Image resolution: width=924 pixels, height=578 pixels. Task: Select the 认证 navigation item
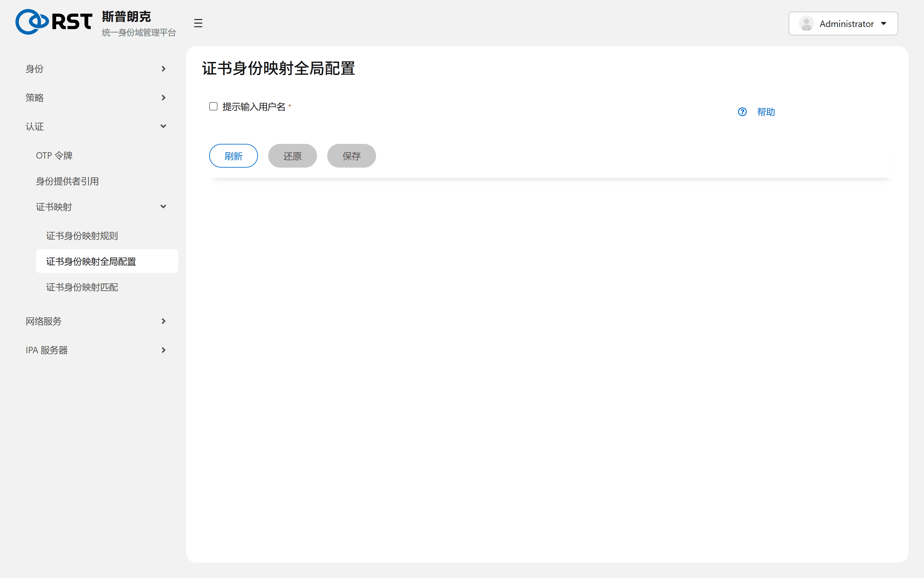coord(34,127)
